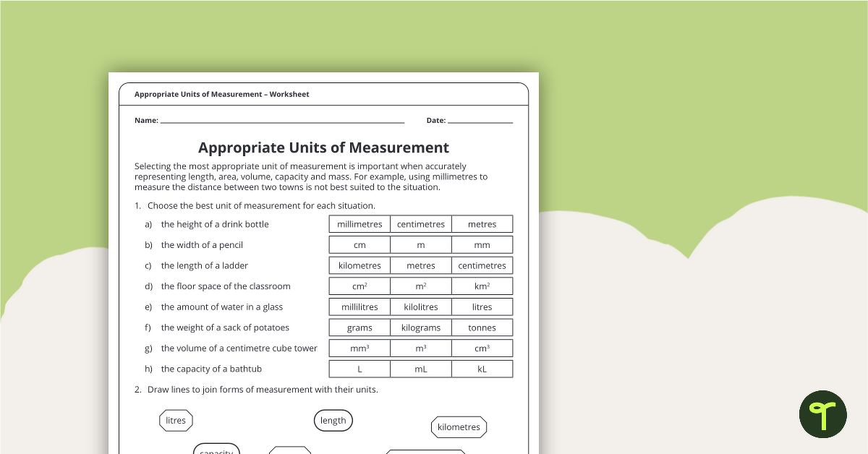
Task: Select 'cm²' for classroom floor space
Action: (359, 286)
